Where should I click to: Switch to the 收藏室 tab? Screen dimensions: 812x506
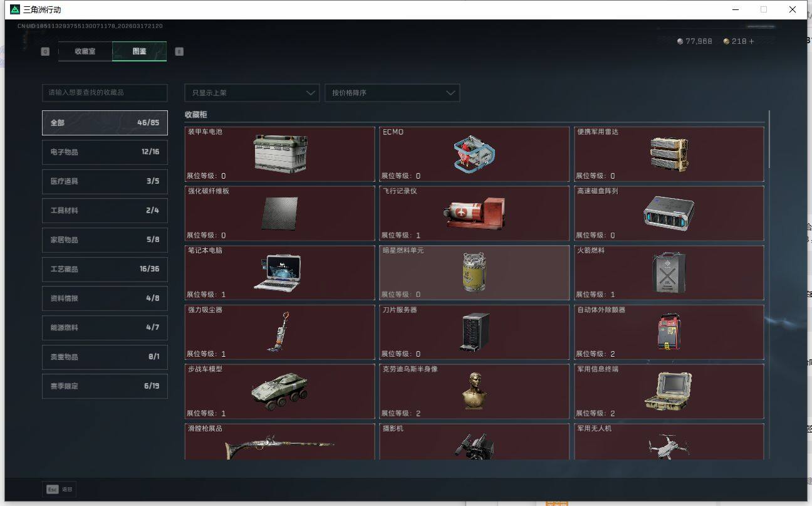85,51
